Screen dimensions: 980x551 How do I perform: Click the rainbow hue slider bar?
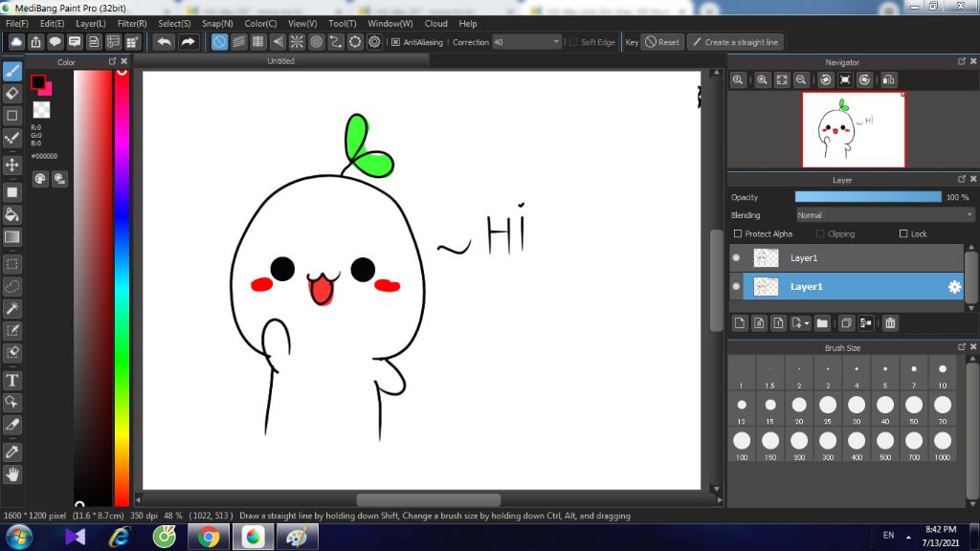(x=122, y=287)
